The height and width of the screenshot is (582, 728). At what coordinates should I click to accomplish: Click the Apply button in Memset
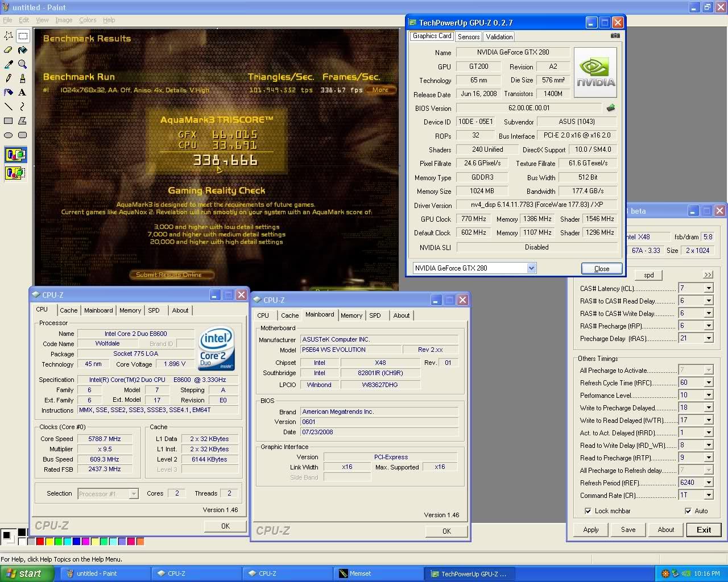pyautogui.click(x=591, y=530)
